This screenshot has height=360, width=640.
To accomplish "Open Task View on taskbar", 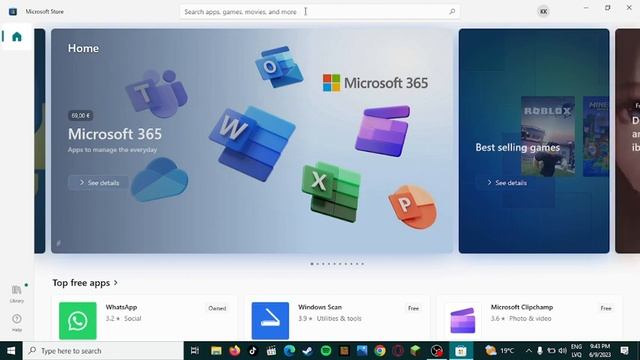I will point(195,351).
